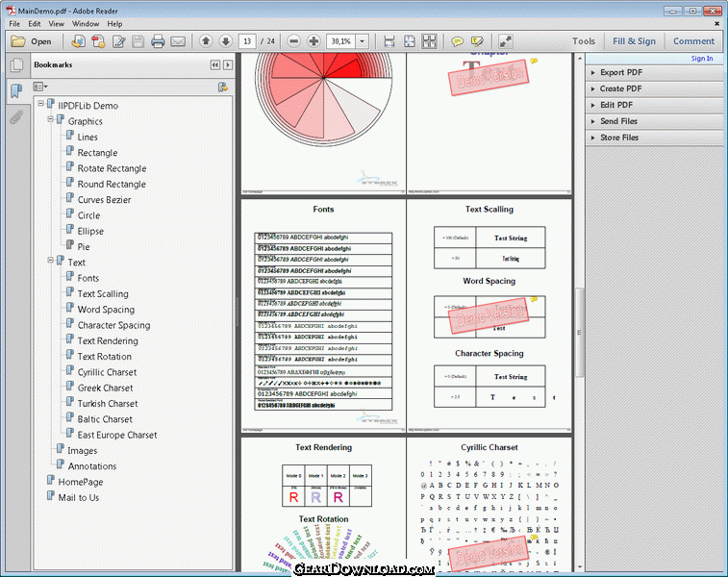Select the Rotate Rectangle bookmark
The image size is (728, 577).
click(x=112, y=168)
